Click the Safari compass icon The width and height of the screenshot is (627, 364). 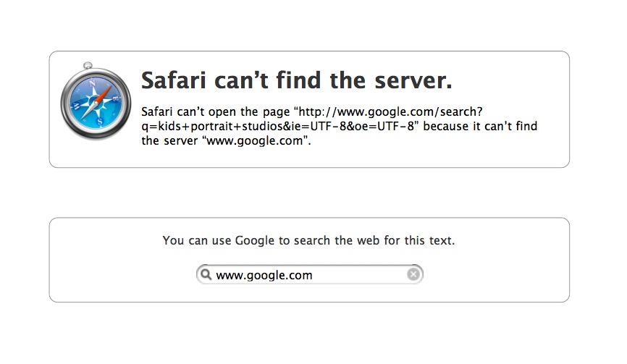point(96,103)
